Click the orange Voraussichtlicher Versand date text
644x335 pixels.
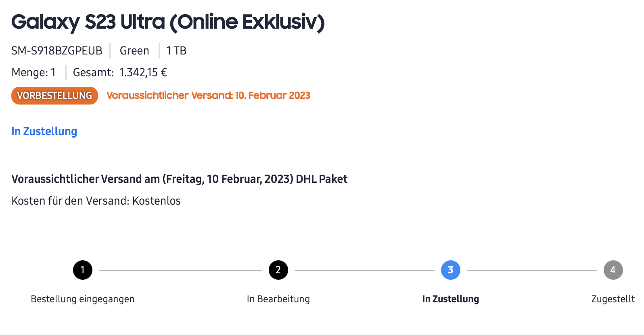click(x=208, y=96)
